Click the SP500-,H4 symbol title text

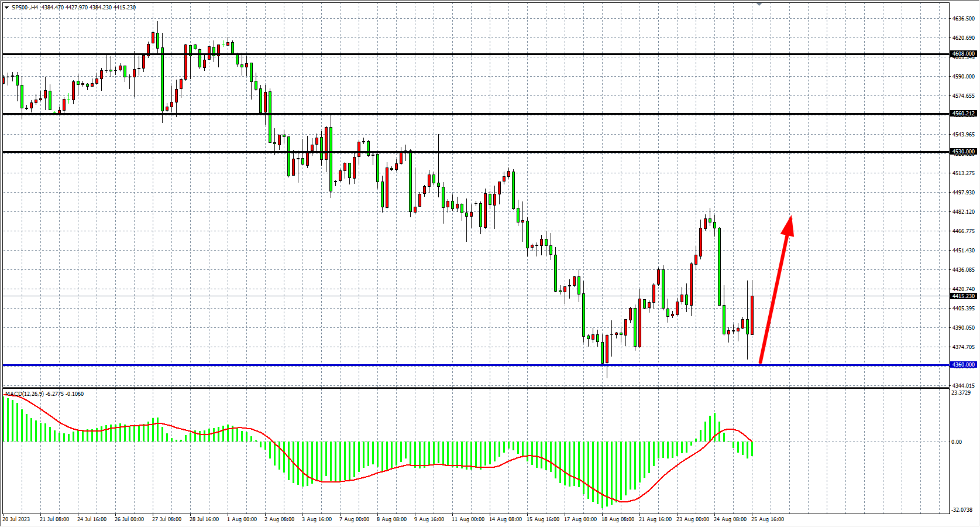25,8
